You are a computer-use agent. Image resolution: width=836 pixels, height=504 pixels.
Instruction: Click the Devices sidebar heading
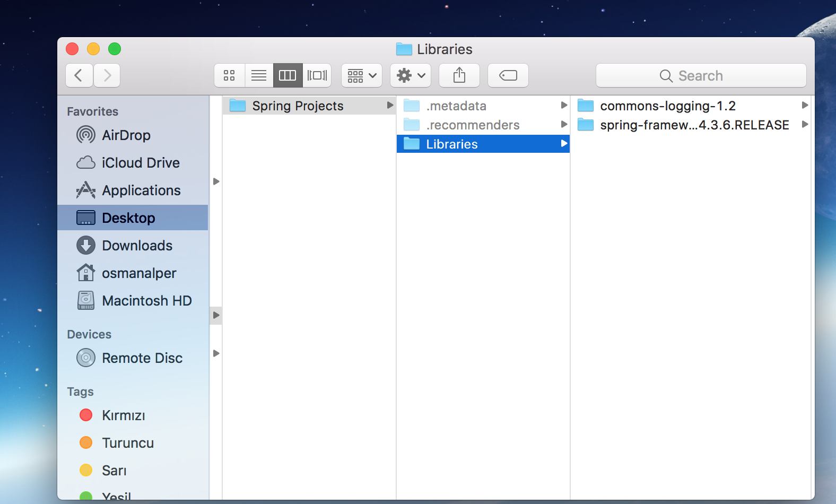click(x=89, y=334)
